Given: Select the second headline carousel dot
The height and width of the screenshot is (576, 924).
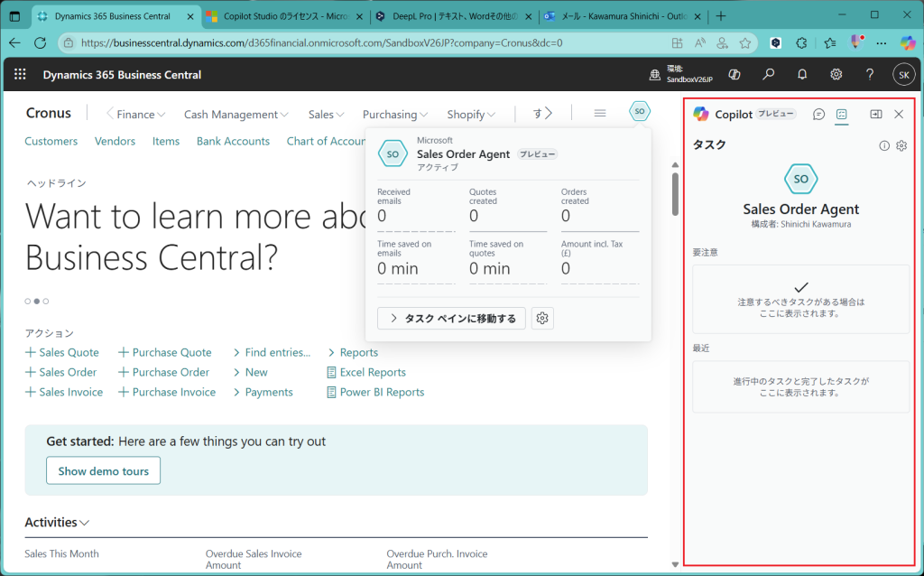Looking at the screenshot, I should tap(36, 302).
